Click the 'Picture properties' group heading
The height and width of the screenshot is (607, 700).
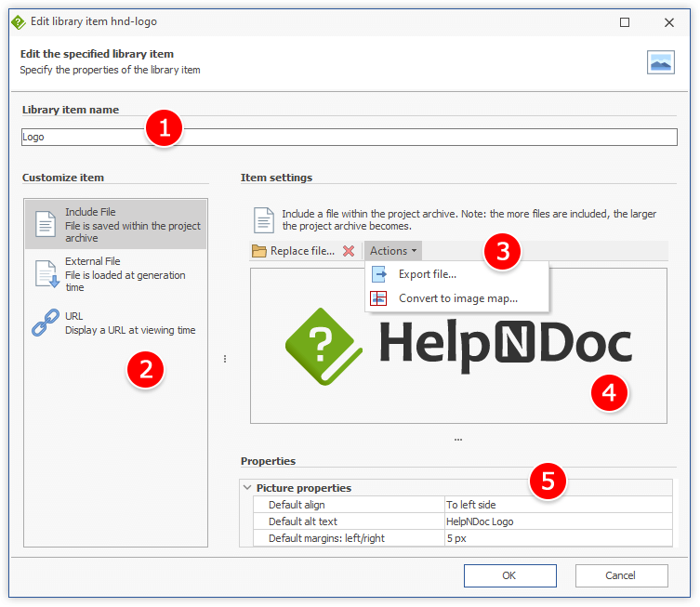point(304,488)
